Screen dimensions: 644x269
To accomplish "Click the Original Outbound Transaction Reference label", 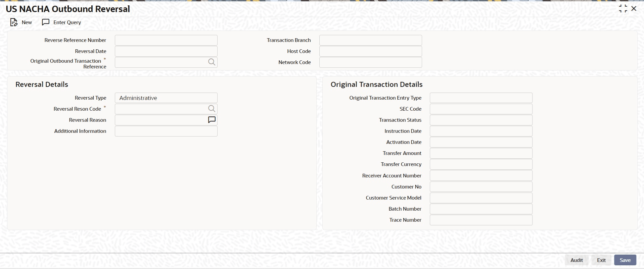I will point(68,64).
